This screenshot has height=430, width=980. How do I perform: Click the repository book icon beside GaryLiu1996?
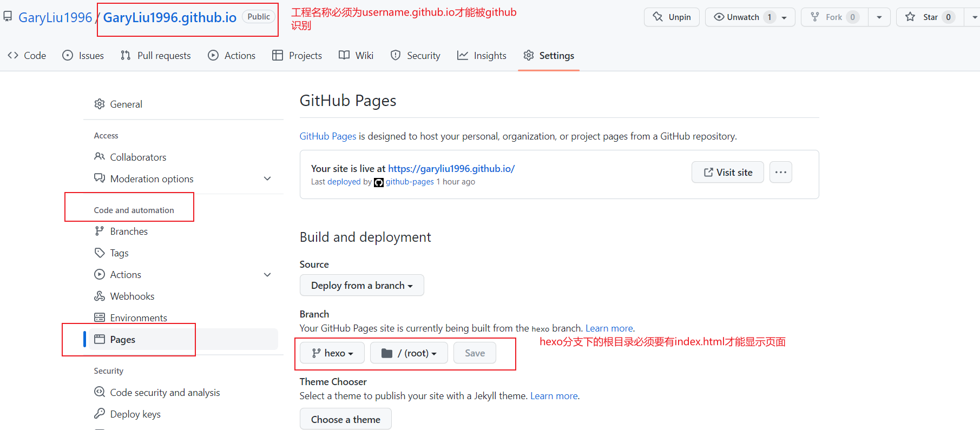[8, 17]
